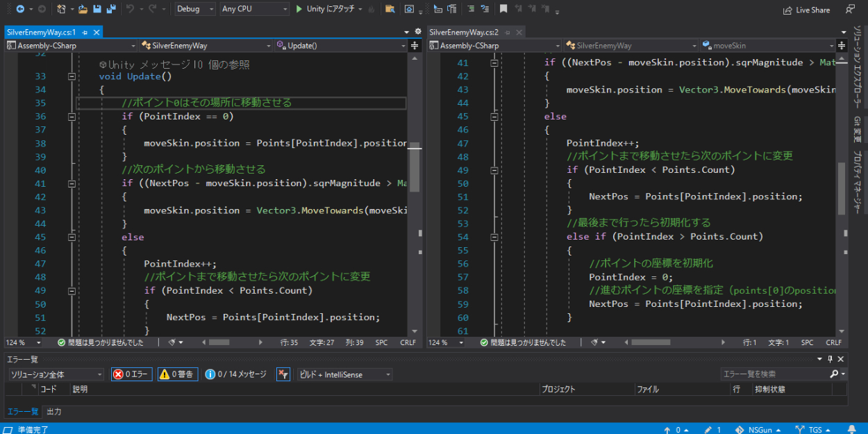This screenshot has width=868, height=434.
Task: Toggle the 0 warnings filter button
Action: pos(178,374)
